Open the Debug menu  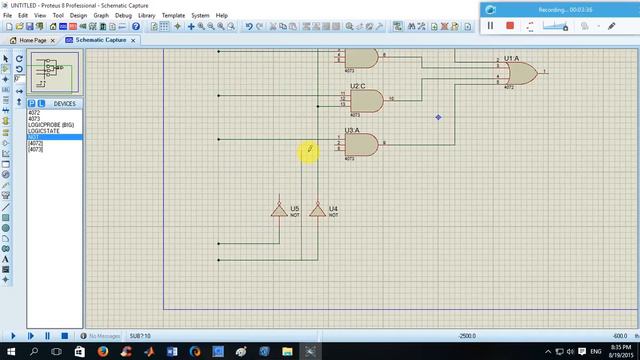pyautogui.click(x=123, y=16)
